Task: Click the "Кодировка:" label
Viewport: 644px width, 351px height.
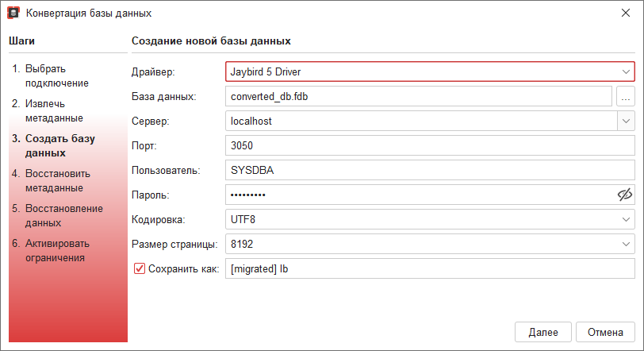Action: [x=159, y=220]
